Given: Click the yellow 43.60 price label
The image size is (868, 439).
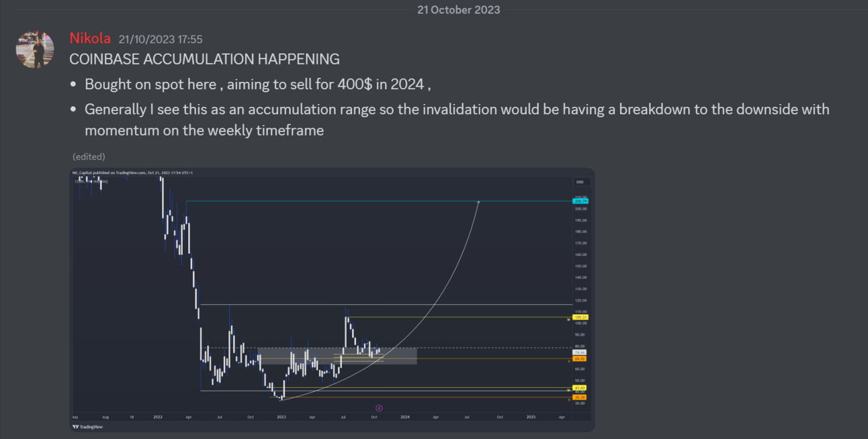Looking at the screenshot, I should pyautogui.click(x=580, y=388).
